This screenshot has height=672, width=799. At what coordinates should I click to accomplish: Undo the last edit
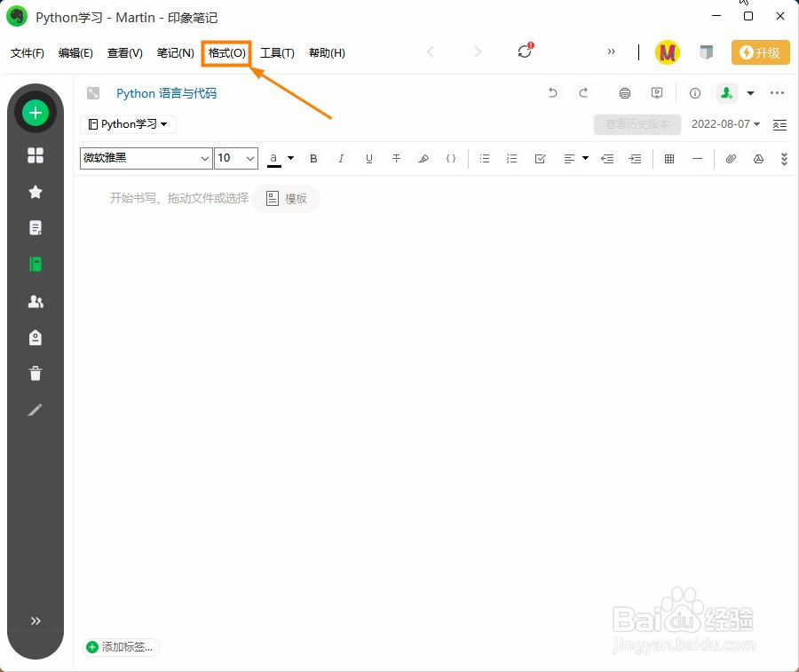tap(552, 92)
